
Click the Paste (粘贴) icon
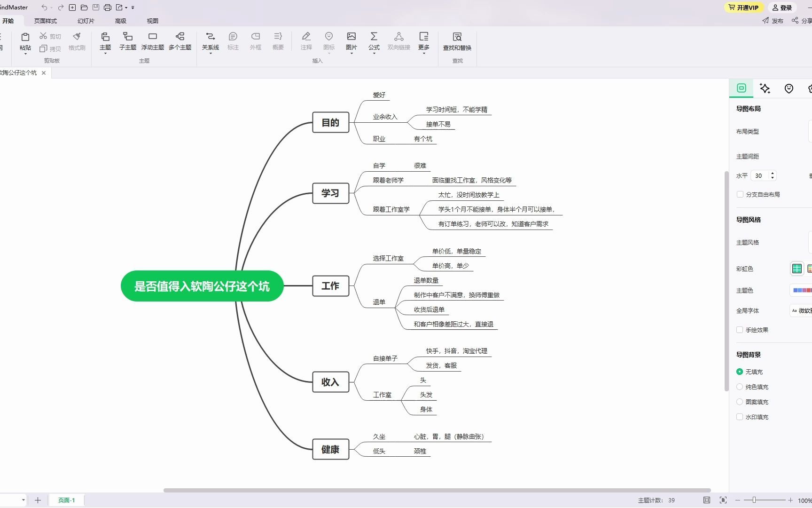pyautogui.click(x=25, y=37)
